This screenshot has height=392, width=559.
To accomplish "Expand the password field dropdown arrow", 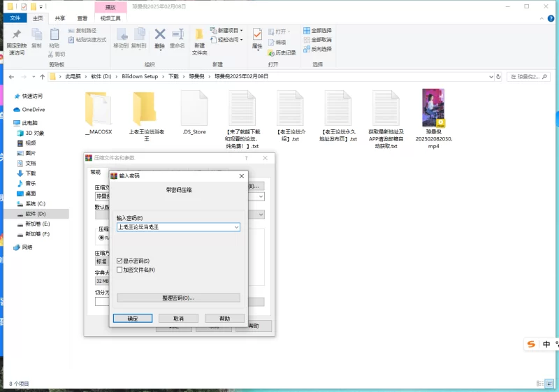I will coord(236,227).
